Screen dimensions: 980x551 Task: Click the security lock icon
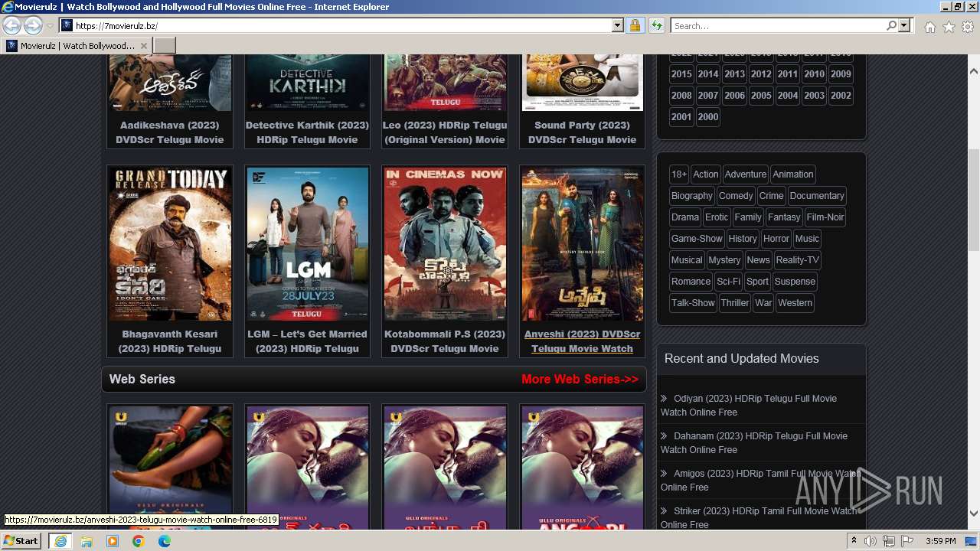(635, 25)
